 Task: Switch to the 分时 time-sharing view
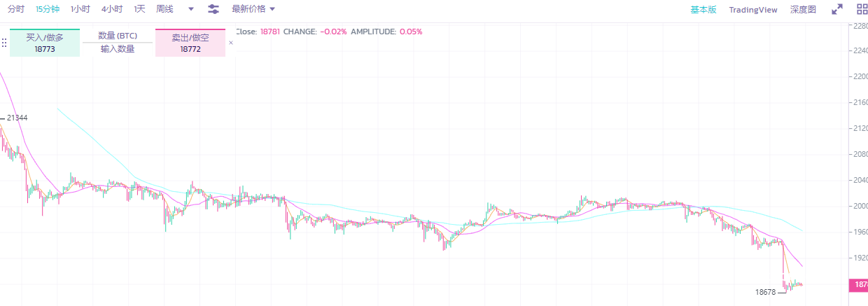16,9
